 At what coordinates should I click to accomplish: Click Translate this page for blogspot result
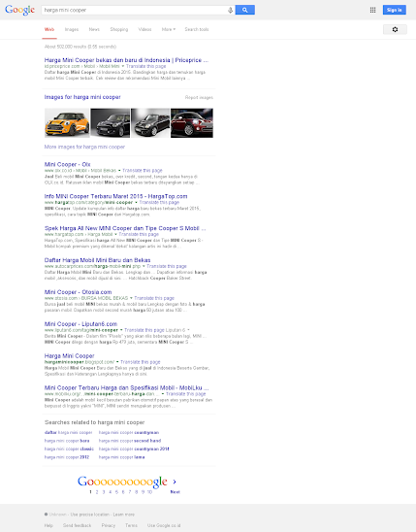(141, 362)
